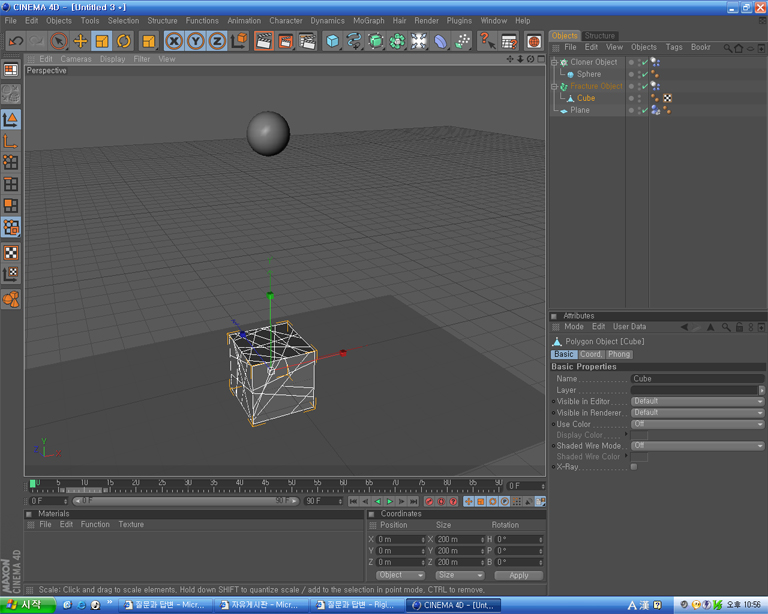
Task: Expand the Display Color disclosure arrow
Action: click(x=626, y=434)
